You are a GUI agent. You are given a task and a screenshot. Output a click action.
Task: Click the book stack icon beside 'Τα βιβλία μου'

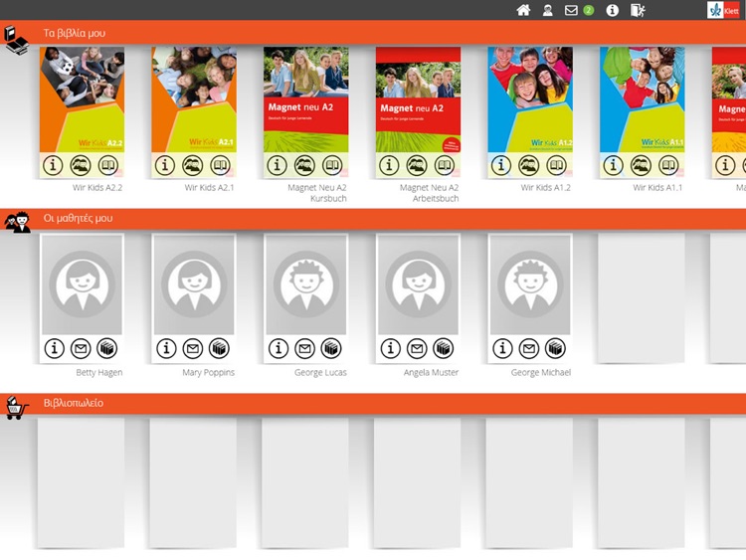16,40
